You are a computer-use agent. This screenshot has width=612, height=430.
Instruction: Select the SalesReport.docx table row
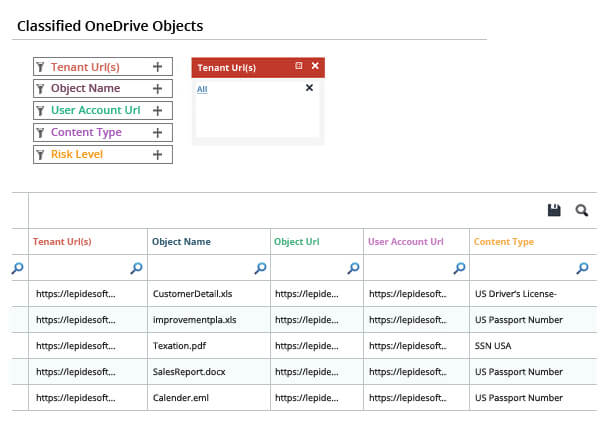[x=190, y=372]
